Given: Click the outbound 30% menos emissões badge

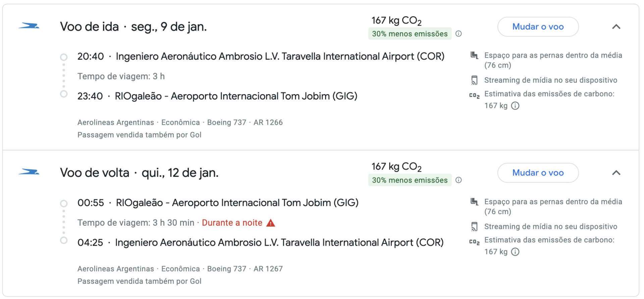Looking at the screenshot, I should [410, 34].
